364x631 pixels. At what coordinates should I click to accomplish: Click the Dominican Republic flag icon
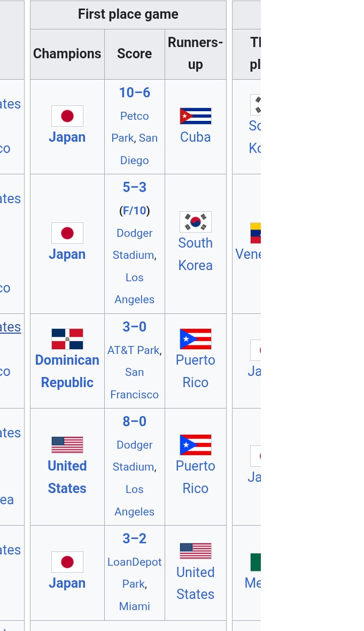67,339
